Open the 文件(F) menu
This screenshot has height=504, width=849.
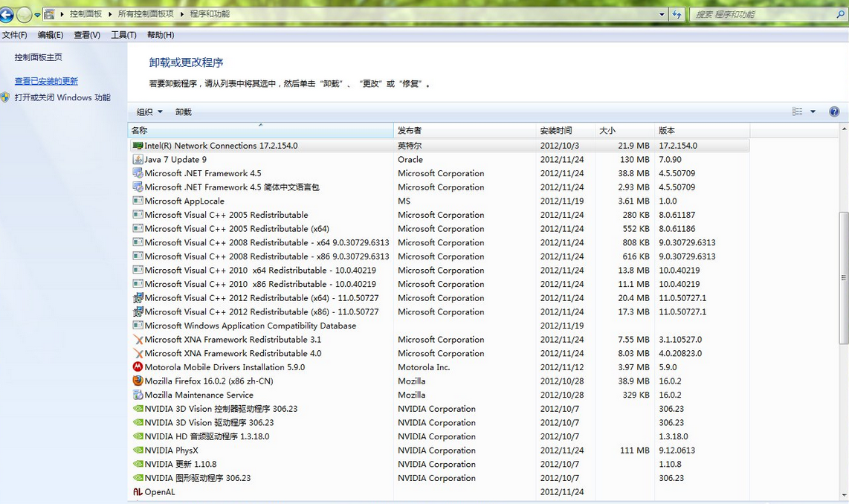(x=15, y=35)
